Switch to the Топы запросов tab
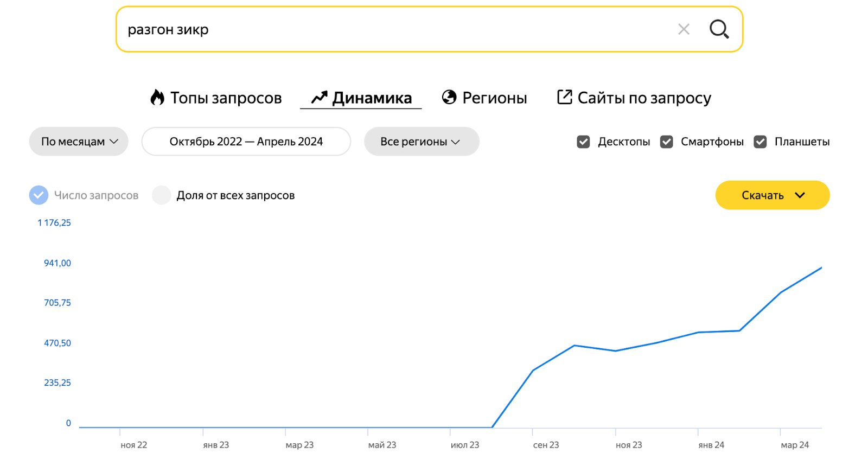The image size is (868, 472). coord(226,98)
